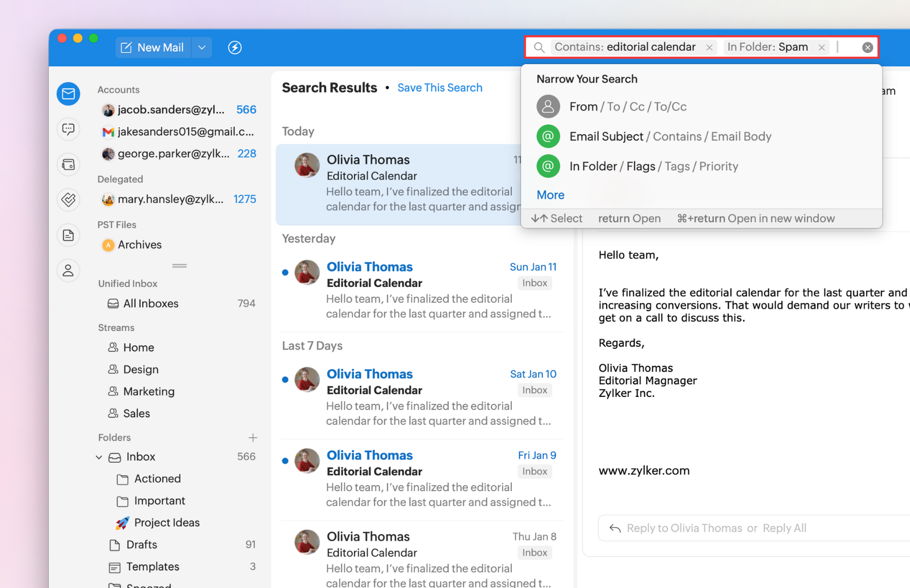
Task: Click the Actioned folder icon
Action: click(122, 479)
